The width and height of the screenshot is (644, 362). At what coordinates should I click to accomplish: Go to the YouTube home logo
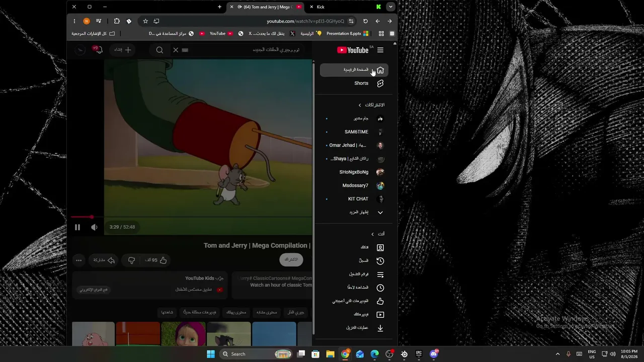[x=353, y=50]
